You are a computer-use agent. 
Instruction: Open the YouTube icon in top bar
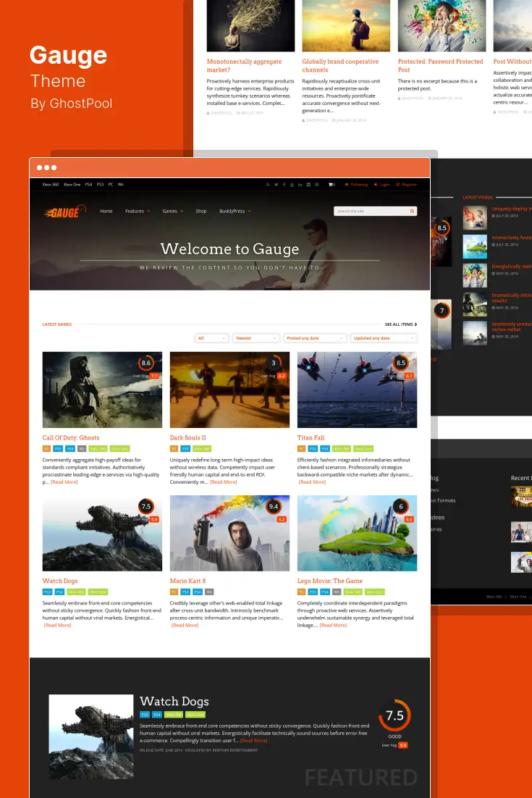[292, 185]
